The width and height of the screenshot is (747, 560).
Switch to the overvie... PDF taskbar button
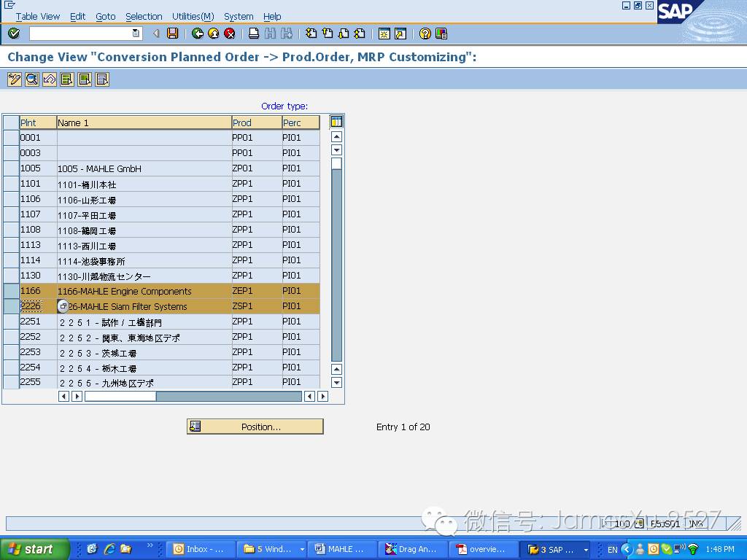pos(483,549)
